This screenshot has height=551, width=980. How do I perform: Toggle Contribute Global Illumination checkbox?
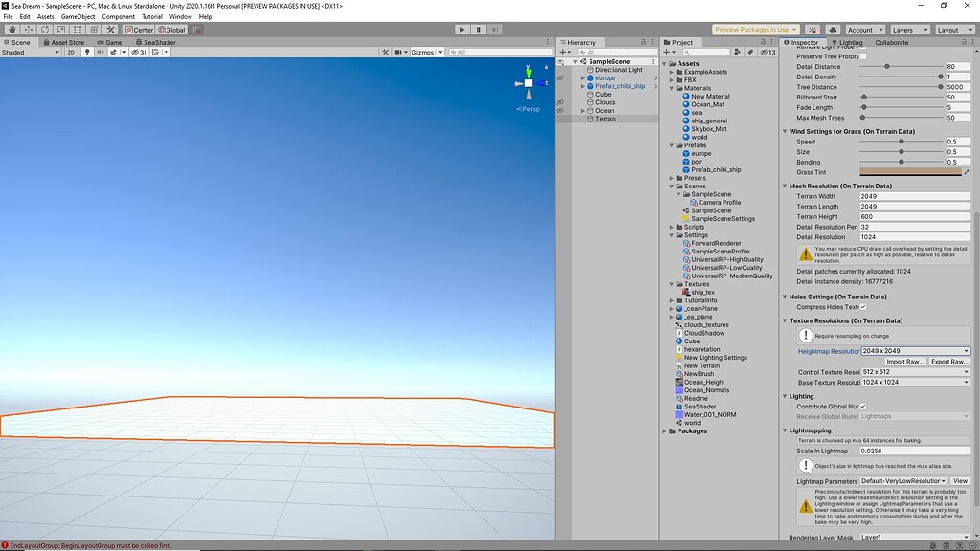862,406
